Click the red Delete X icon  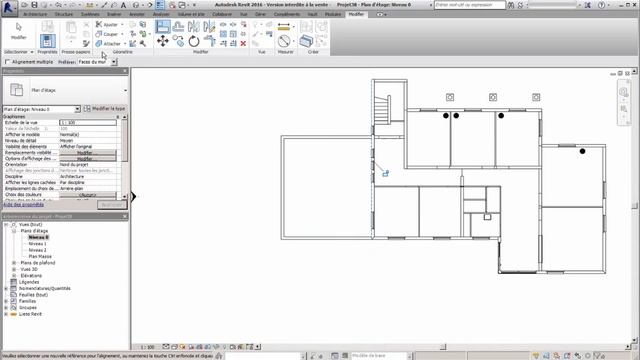click(243, 43)
